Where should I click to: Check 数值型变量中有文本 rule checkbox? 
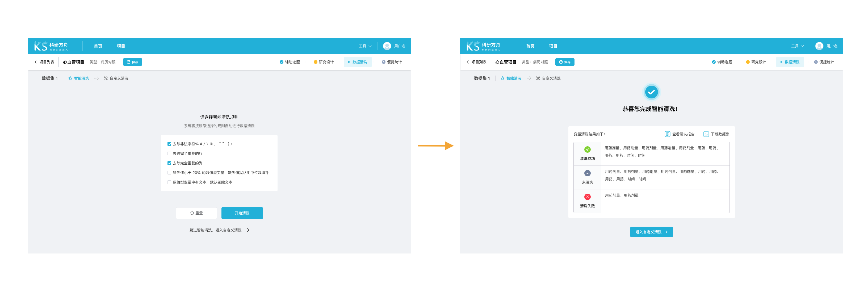[x=169, y=182]
